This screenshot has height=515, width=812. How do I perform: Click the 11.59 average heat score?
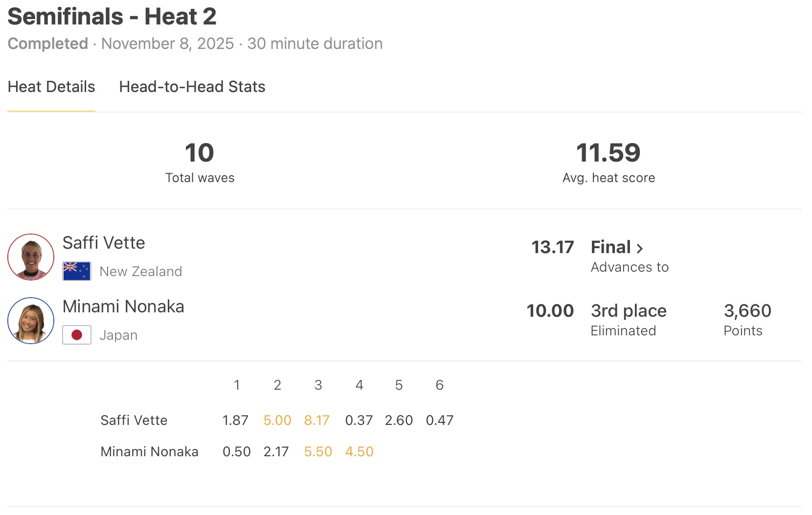[x=608, y=153]
